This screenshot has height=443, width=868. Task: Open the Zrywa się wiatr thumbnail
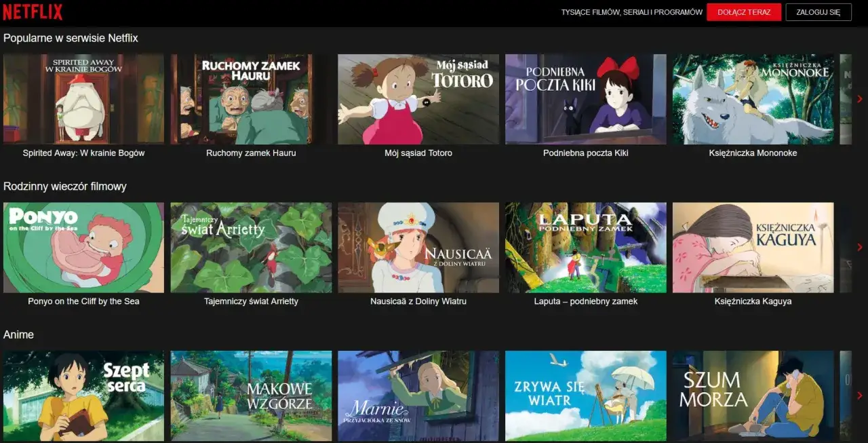(x=586, y=396)
